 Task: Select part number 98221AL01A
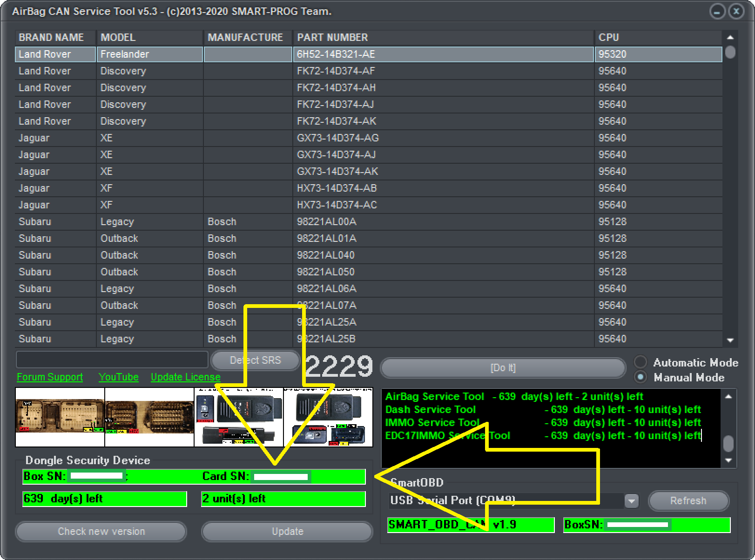326,238
